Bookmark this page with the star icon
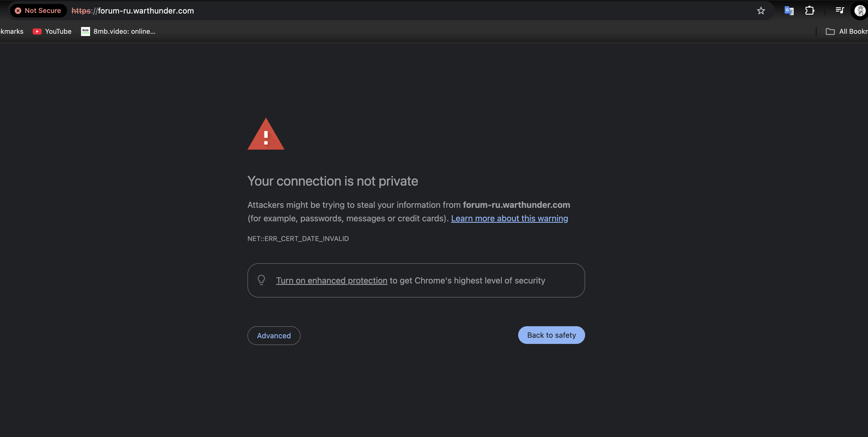 (x=761, y=11)
